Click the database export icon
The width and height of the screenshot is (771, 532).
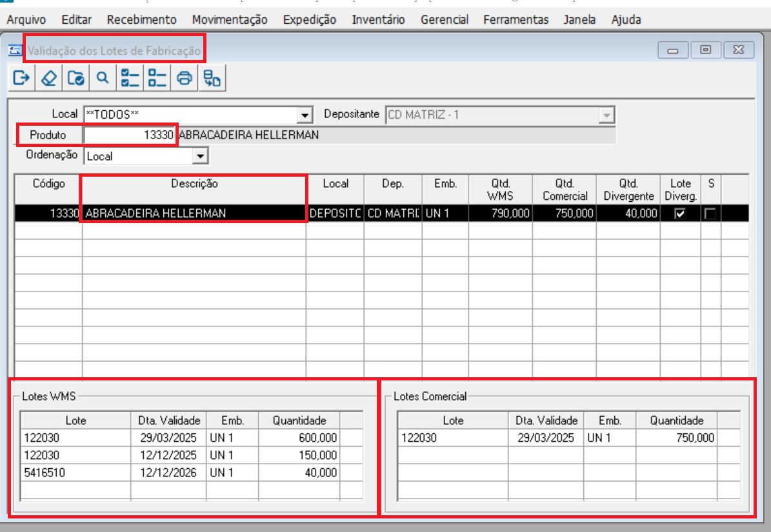tap(212, 78)
